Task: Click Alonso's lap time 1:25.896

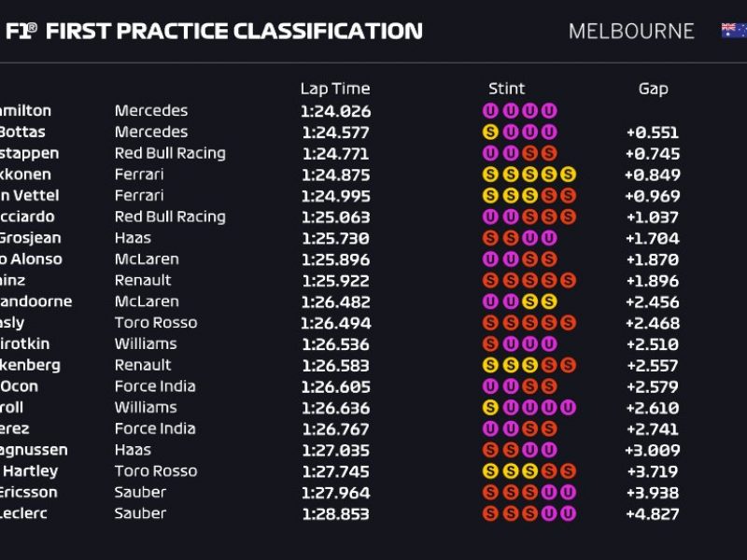Action: coord(335,259)
